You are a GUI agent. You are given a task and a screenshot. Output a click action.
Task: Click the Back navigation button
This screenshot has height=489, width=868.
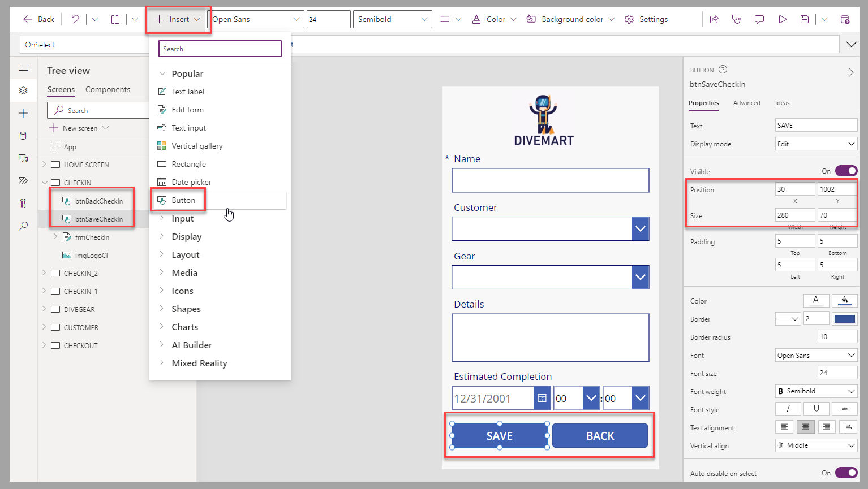38,19
